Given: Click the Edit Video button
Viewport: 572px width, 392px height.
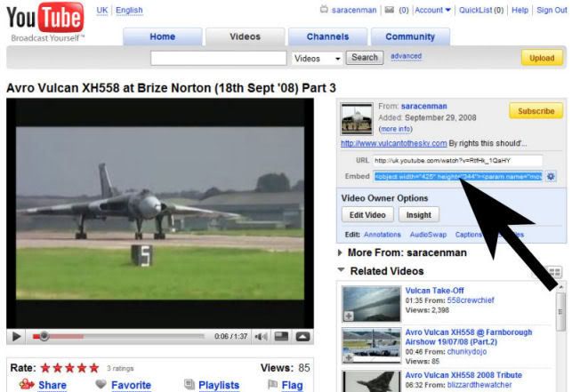Looking at the screenshot, I should pos(366,214).
